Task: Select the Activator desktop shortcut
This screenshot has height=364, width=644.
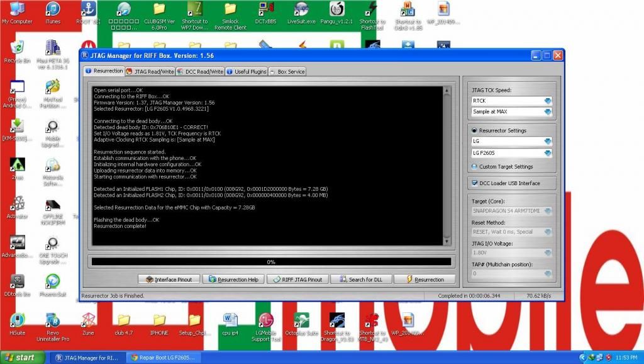Action: pos(17,207)
